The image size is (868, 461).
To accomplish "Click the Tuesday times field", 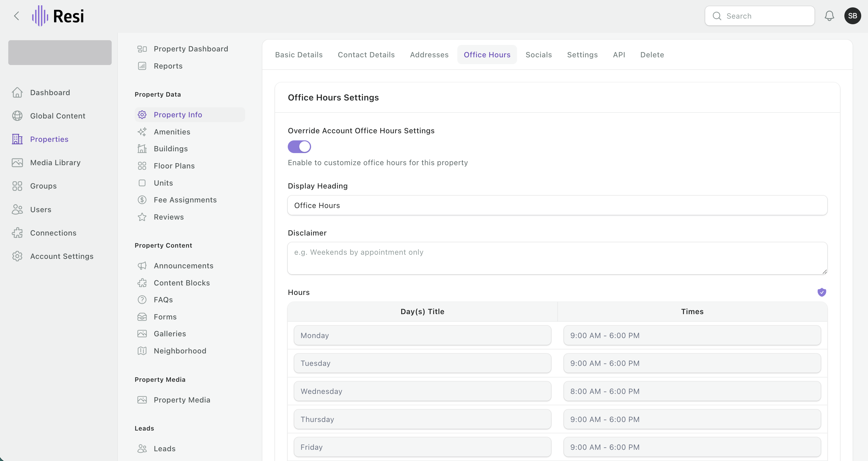I will click(692, 363).
